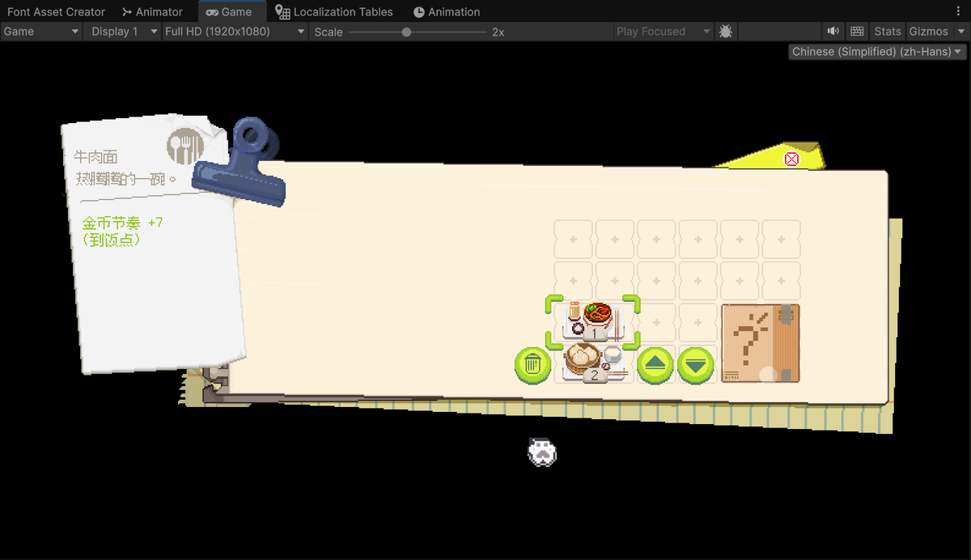Viewport: 971px width, 560px height.
Task: Open the three-dot window options menu
Action: point(959,12)
